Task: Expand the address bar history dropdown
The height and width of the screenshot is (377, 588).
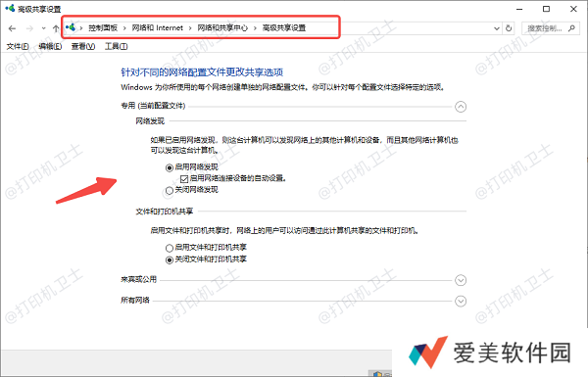Action: click(497, 28)
